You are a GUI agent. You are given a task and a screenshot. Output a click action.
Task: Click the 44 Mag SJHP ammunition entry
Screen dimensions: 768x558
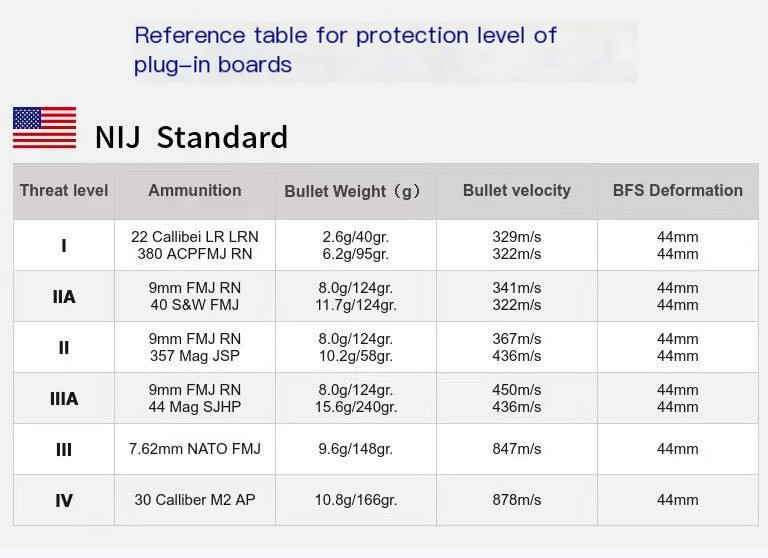point(195,407)
